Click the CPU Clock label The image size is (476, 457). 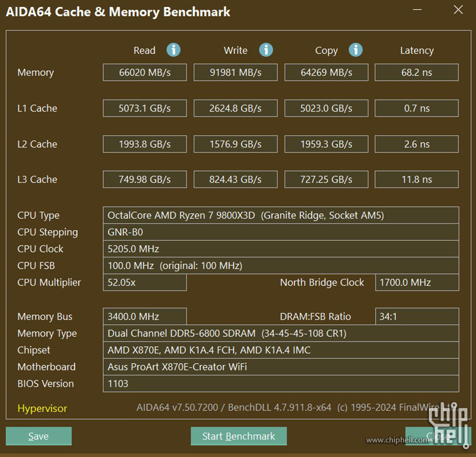click(x=40, y=249)
